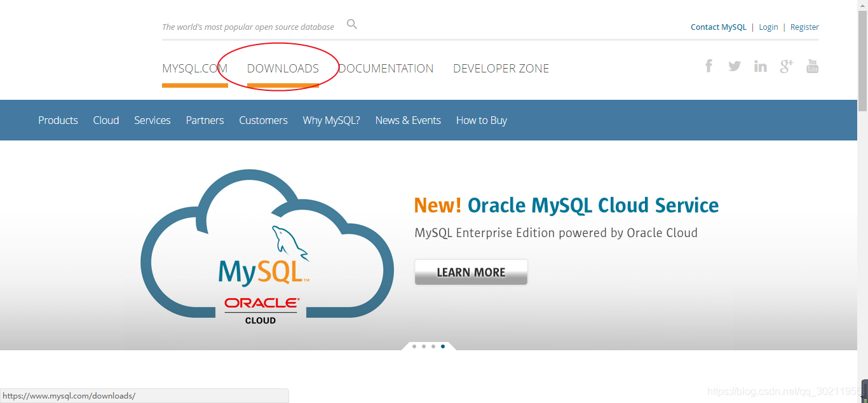Click the Contact MySQL link

click(x=719, y=27)
